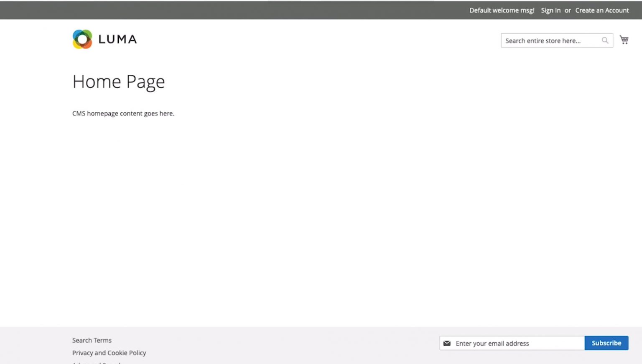Click the partially visible Advanced Search link

(97, 362)
